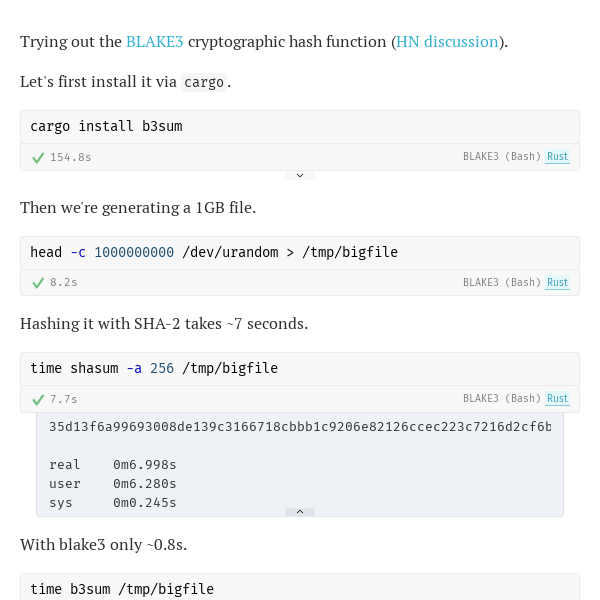Open Rust link on cargo install cell
Screen dimensions: 600x600
pyautogui.click(x=557, y=157)
